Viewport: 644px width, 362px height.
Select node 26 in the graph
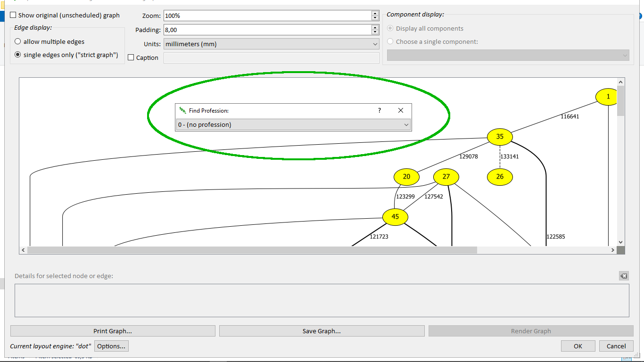(x=500, y=177)
